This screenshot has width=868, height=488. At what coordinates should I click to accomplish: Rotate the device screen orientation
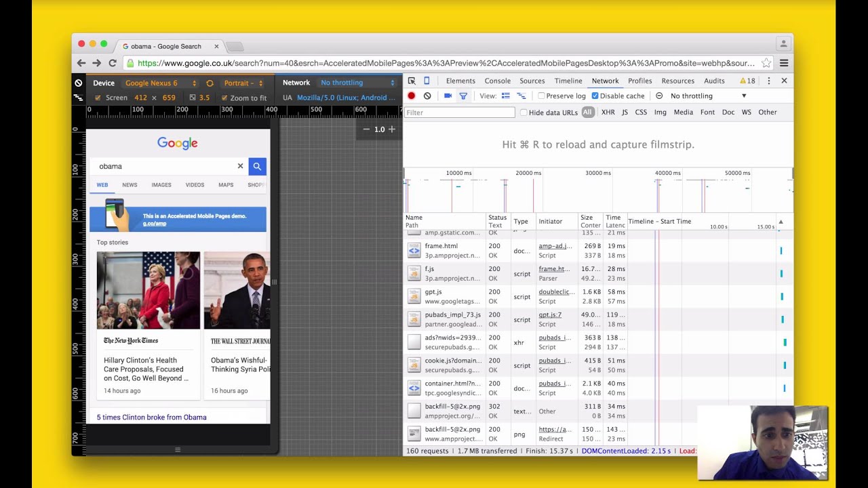pyautogui.click(x=210, y=83)
